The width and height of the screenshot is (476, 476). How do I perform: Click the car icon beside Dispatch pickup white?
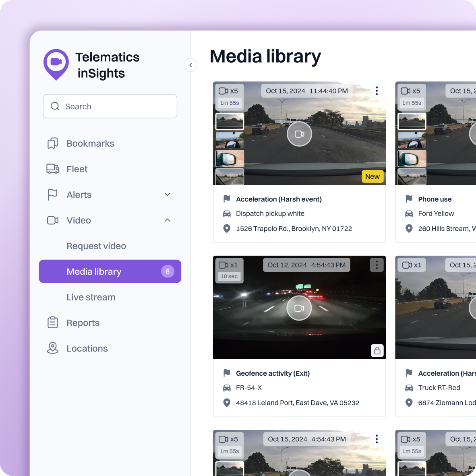tap(227, 214)
